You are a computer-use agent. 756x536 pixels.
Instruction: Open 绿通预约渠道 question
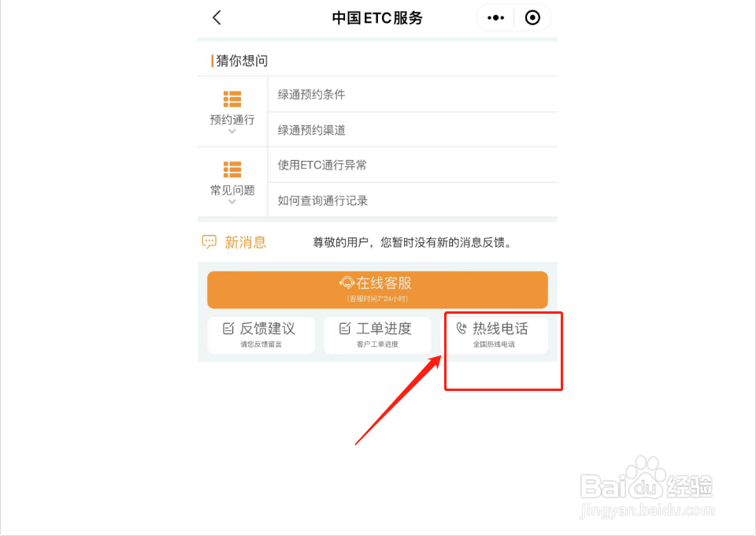(413, 130)
